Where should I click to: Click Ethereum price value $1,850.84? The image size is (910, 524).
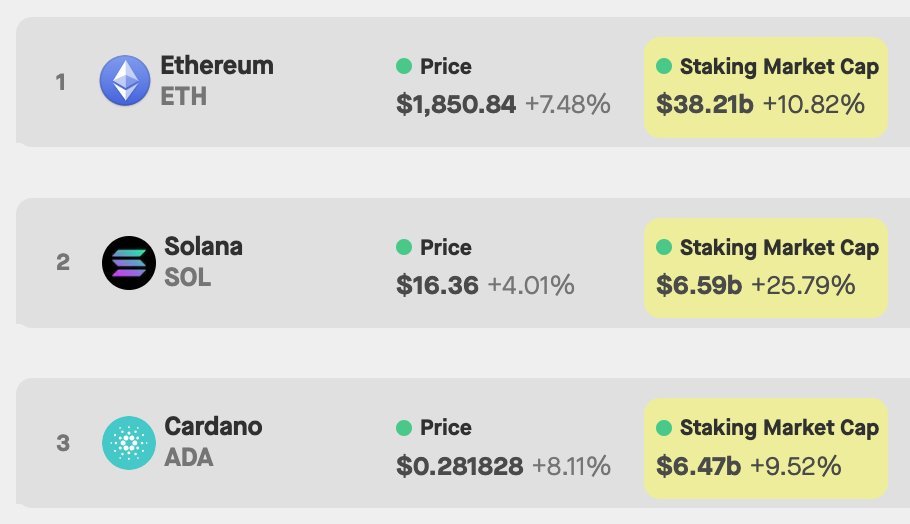456,104
